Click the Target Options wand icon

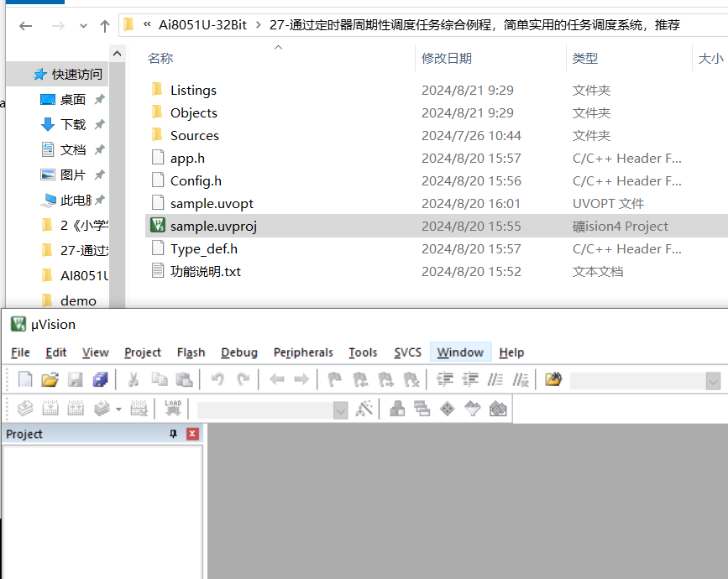click(364, 409)
